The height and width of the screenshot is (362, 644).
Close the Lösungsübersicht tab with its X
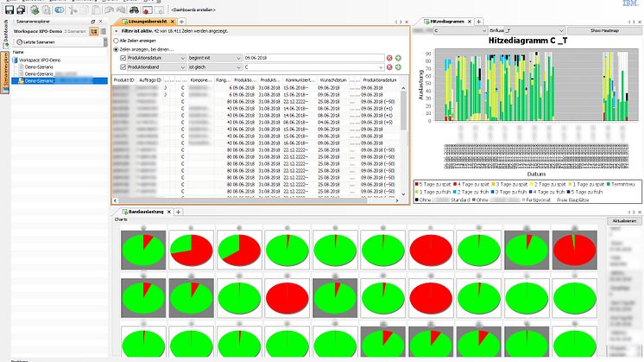173,22
